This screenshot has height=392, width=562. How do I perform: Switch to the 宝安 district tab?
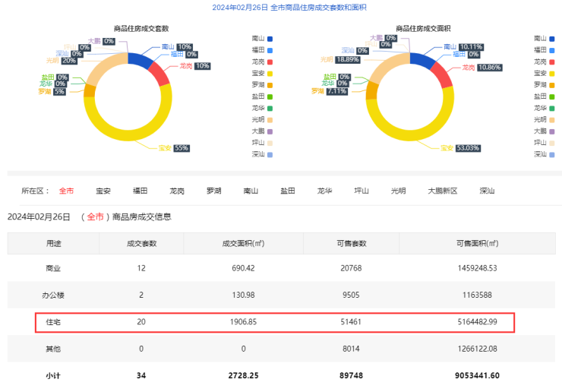coord(103,191)
